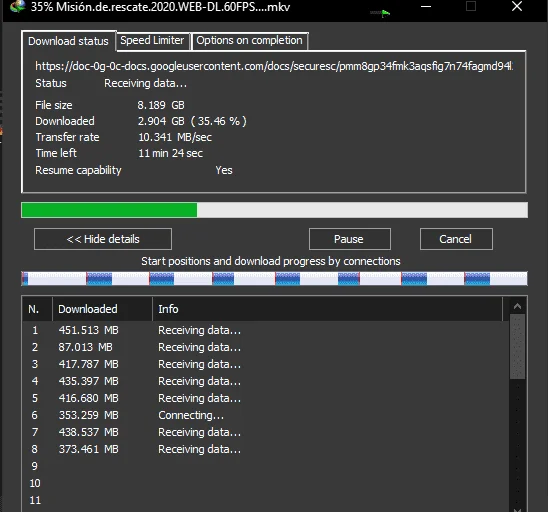Select the Connecting... row with 353.259 MB

click(x=266, y=415)
